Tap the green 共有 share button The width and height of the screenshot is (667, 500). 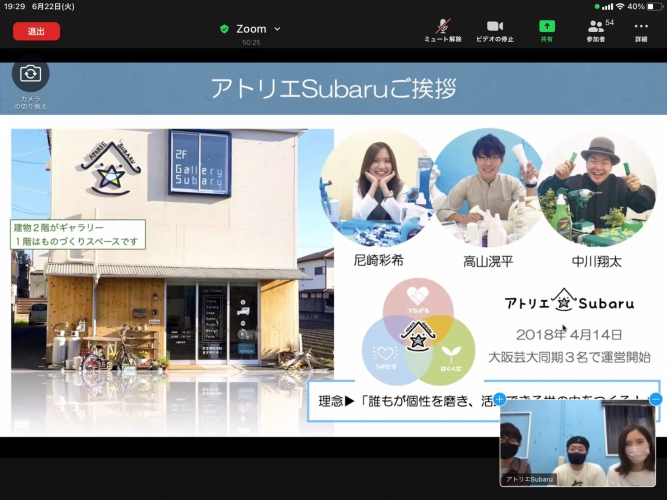pos(547,31)
